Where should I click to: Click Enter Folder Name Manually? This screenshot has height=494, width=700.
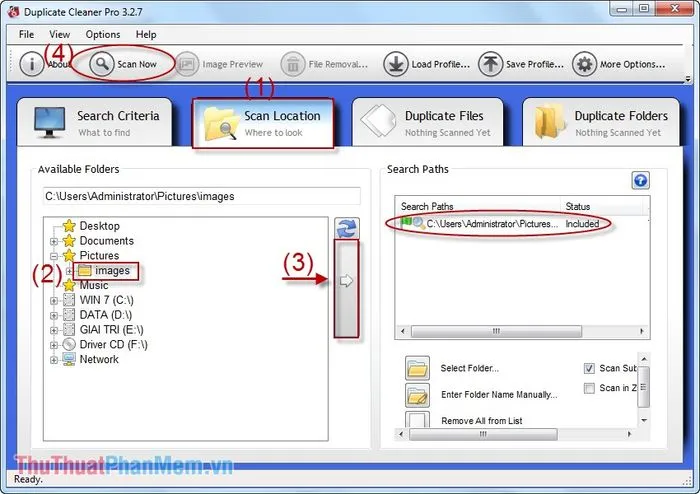[498, 394]
